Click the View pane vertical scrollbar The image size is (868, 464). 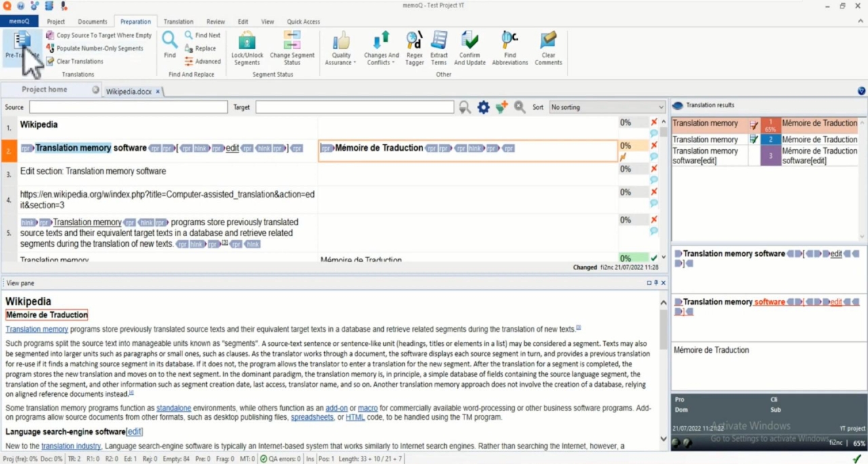[663, 366]
